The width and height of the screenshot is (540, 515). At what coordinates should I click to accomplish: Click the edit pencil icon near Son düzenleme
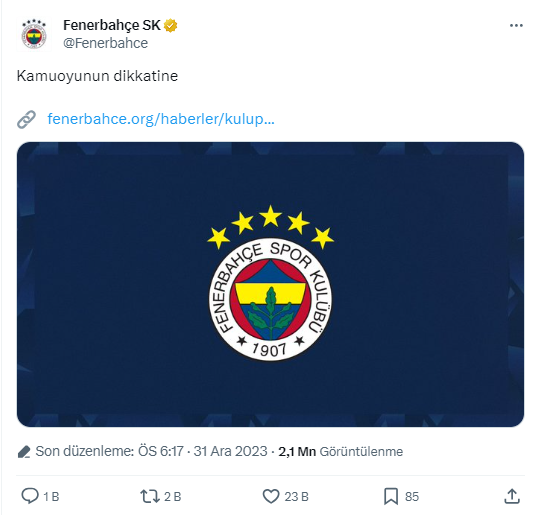24,452
